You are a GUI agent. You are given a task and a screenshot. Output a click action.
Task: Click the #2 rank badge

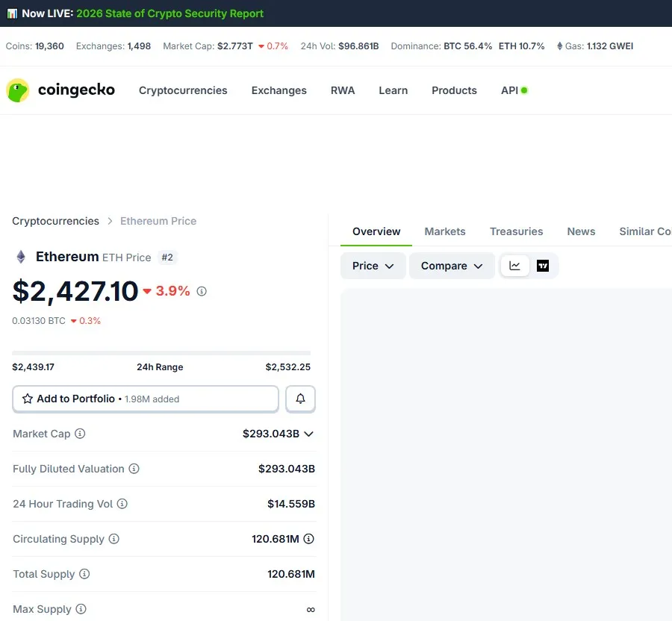click(x=167, y=258)
